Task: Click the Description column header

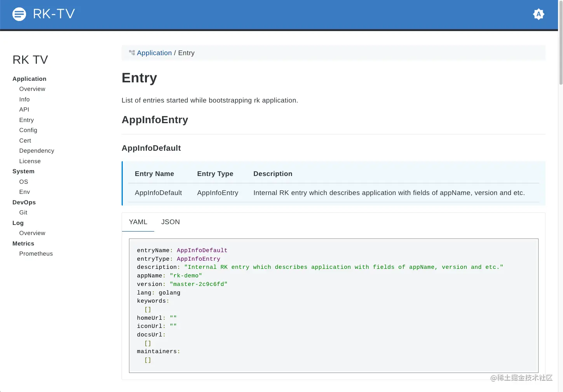Action: 273,174
